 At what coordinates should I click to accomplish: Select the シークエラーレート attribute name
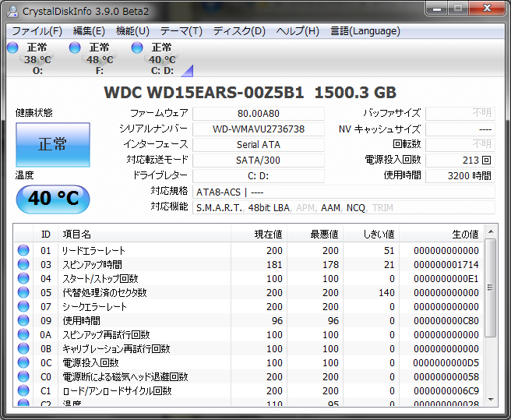click(94, 306)
